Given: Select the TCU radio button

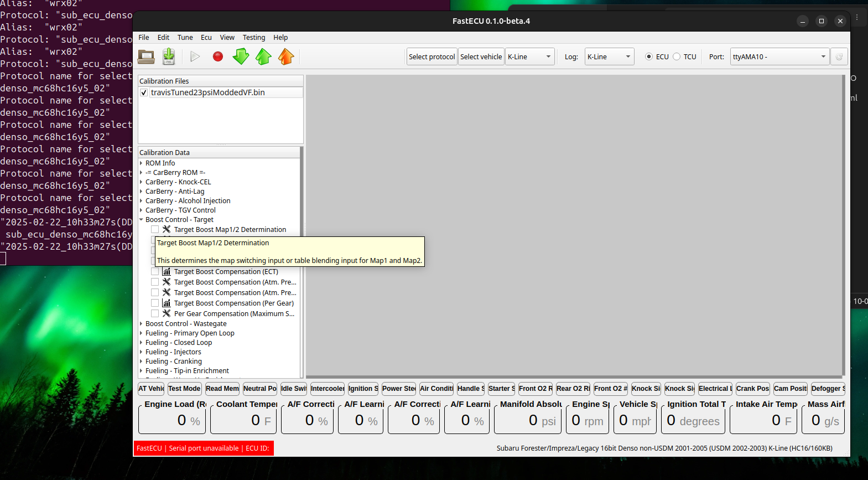Looking at the screenshot, I should 677,56.
